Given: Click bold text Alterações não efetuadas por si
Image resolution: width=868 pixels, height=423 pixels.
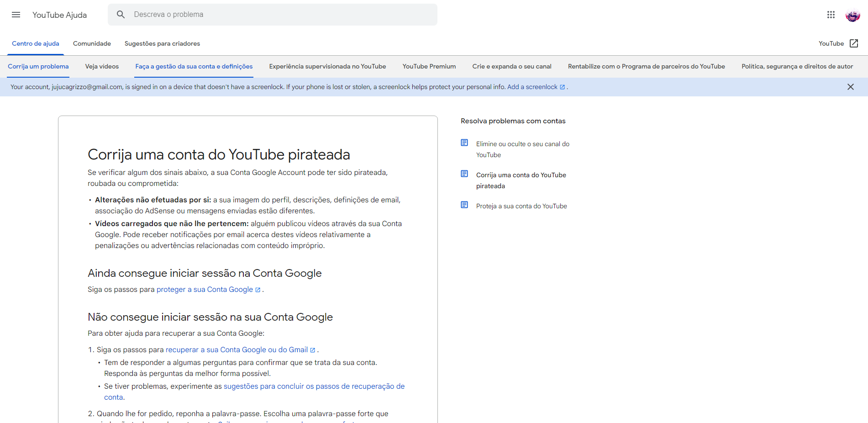Looking at the screenshot, I should (x=153, y=200).
